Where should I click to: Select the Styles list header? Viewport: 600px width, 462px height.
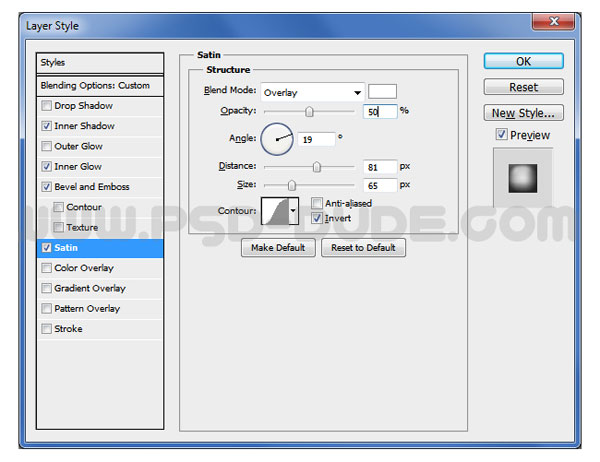100,63
